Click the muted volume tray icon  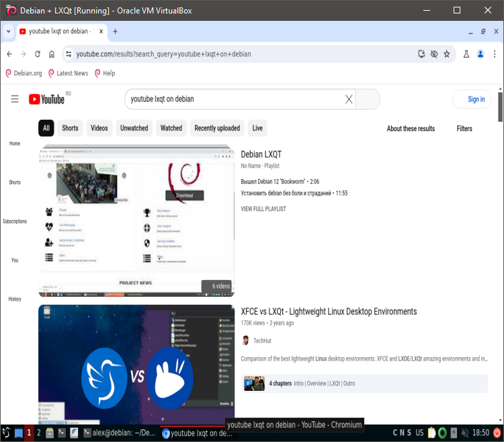465,433
